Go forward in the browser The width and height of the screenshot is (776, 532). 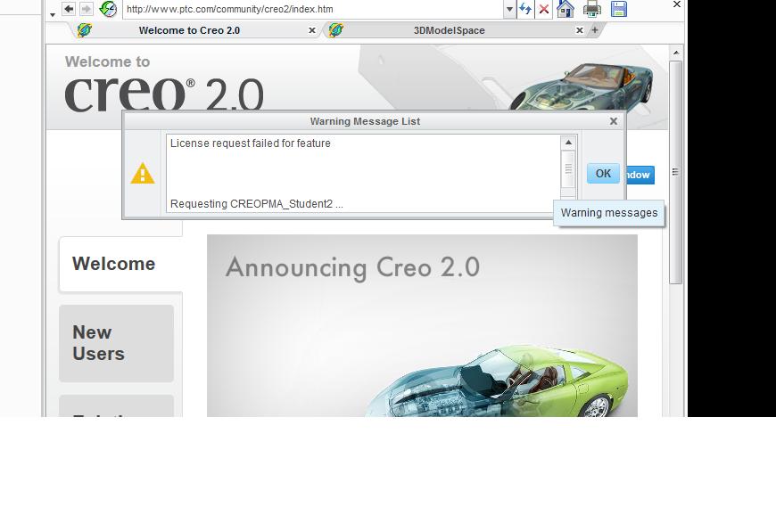coord(86,8)
